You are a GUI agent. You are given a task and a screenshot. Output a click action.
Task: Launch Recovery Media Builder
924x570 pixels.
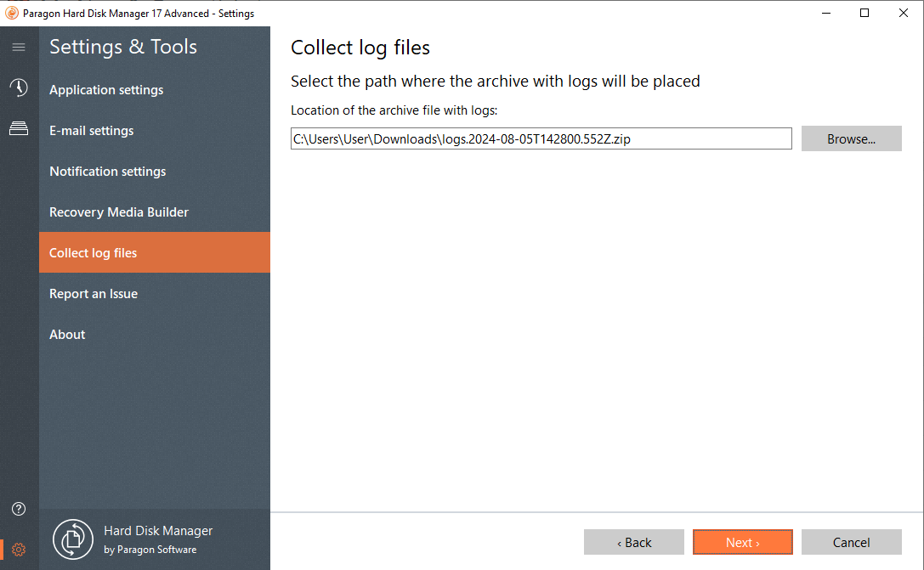119,212
